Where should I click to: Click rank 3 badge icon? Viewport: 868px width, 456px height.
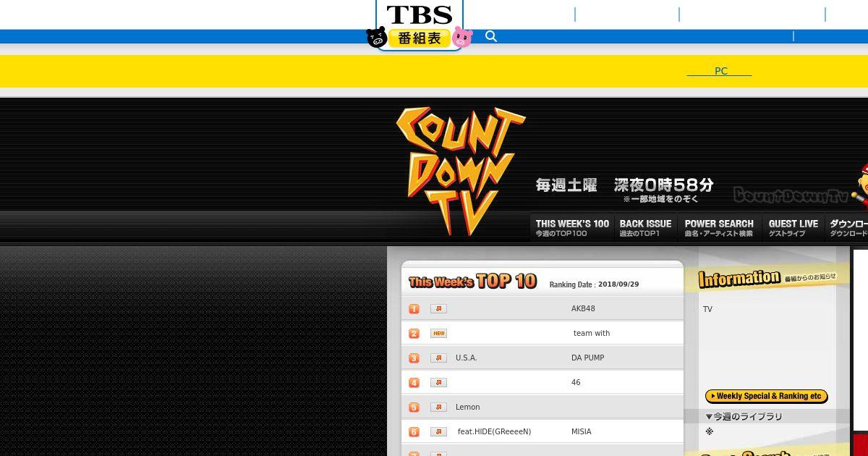[x=414, y=358]
